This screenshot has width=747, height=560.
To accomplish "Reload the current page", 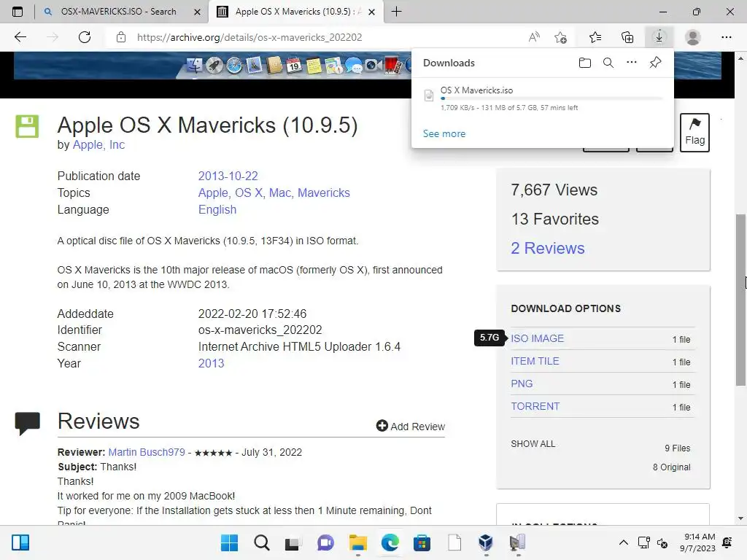I will (85, 37).
